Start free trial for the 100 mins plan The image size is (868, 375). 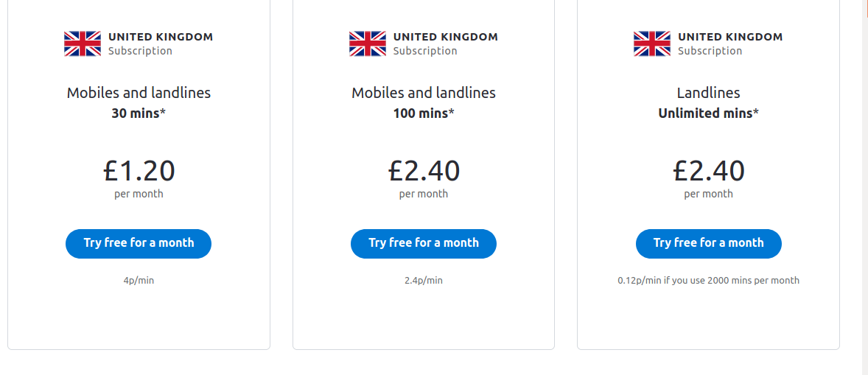click(x=424, y=243)
